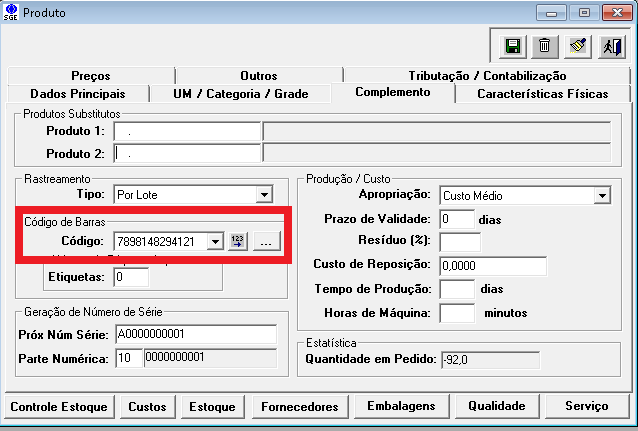Open the Embalagens button

click(x=400, y=406)
